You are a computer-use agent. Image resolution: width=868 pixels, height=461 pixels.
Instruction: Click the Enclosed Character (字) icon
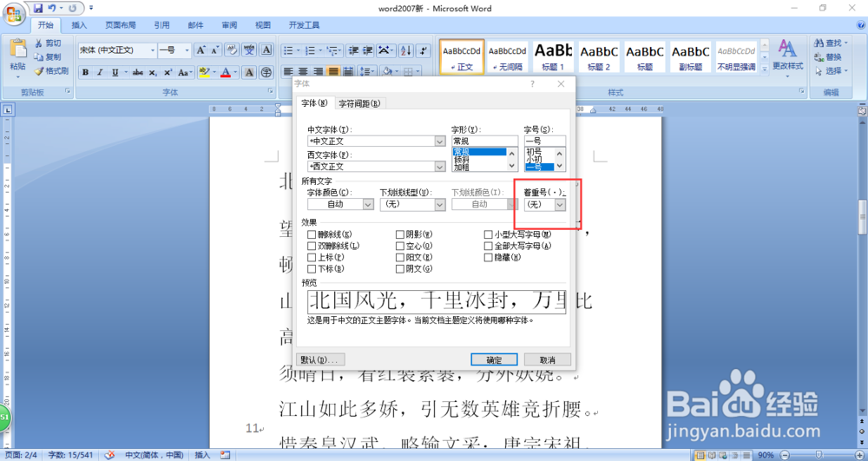(x=266, y=73)
